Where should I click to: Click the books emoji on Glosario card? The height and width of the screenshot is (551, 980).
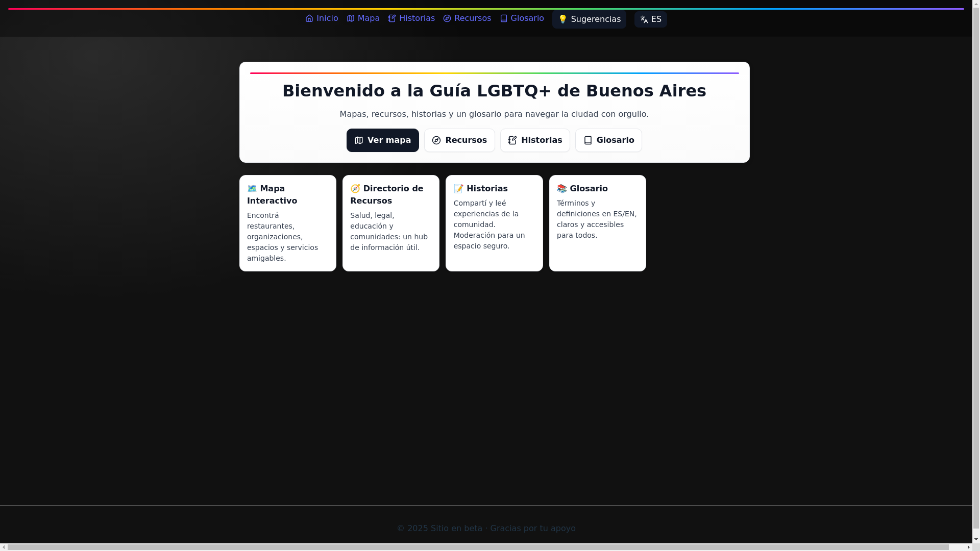[562, 189]
